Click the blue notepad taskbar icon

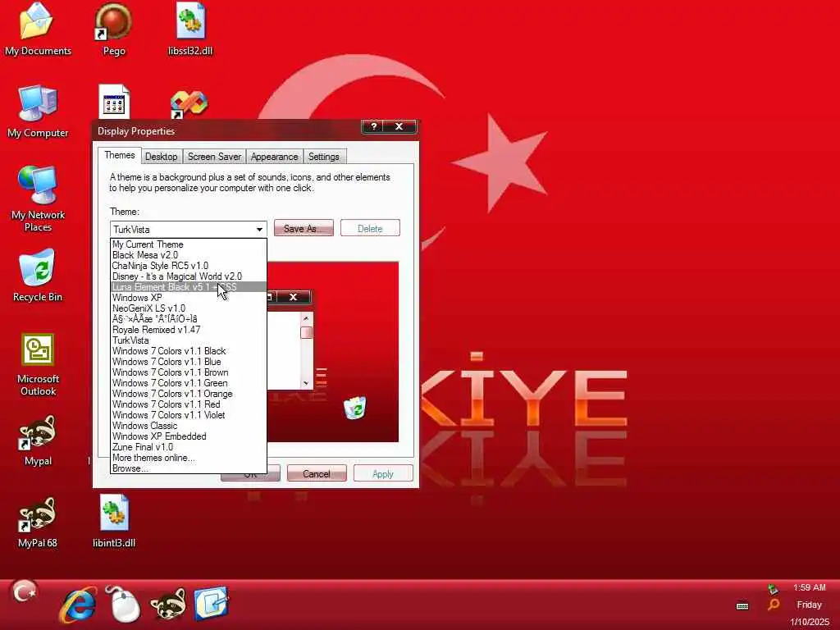211,603
